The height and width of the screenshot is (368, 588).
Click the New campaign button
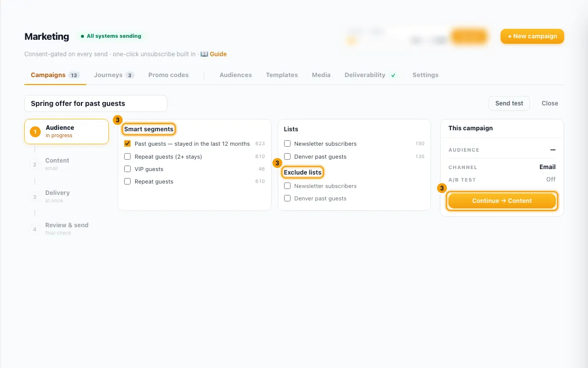pos(532,36)
